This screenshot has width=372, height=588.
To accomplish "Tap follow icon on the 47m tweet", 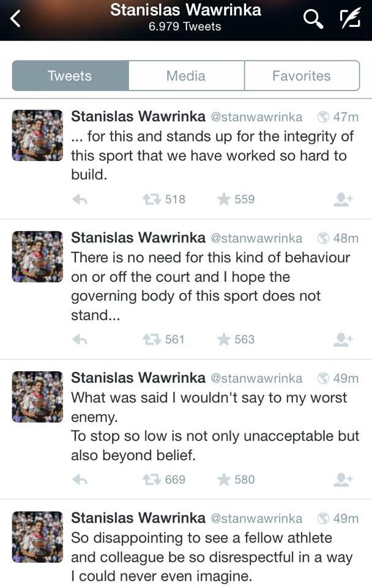I will point(343,200).
